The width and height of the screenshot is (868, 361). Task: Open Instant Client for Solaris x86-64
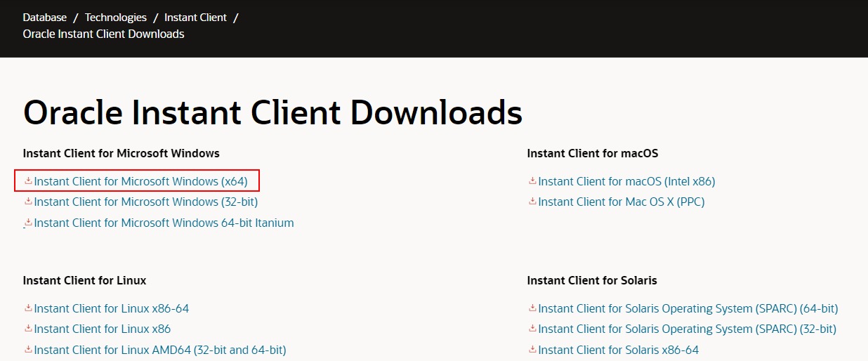tap(619, 350)
